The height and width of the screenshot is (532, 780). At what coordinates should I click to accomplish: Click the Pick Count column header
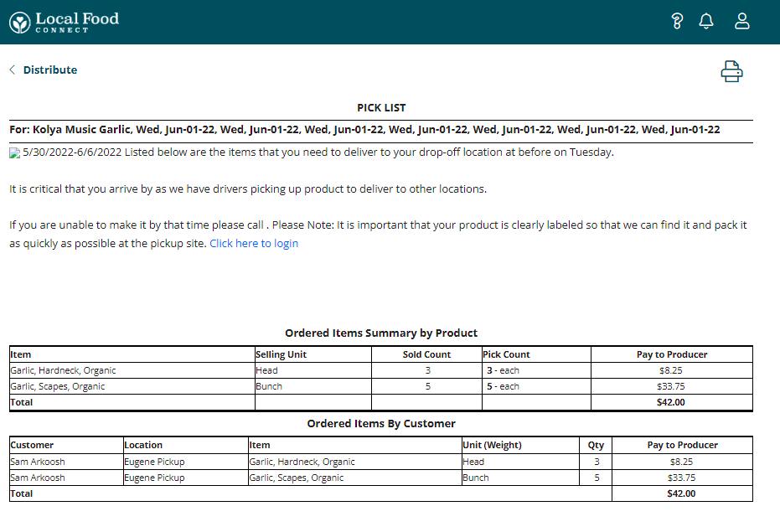tap(506, 354)
